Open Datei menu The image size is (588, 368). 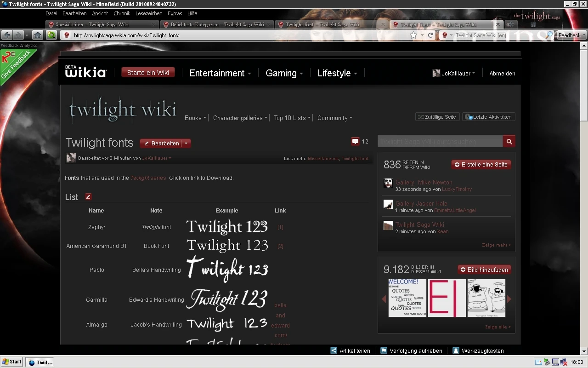click(51, 13)
